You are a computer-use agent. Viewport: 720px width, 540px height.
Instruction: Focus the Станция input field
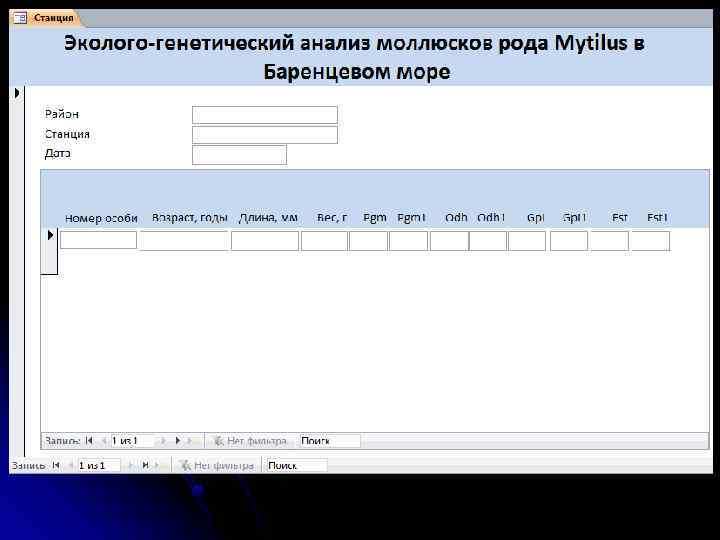point(265,135)
